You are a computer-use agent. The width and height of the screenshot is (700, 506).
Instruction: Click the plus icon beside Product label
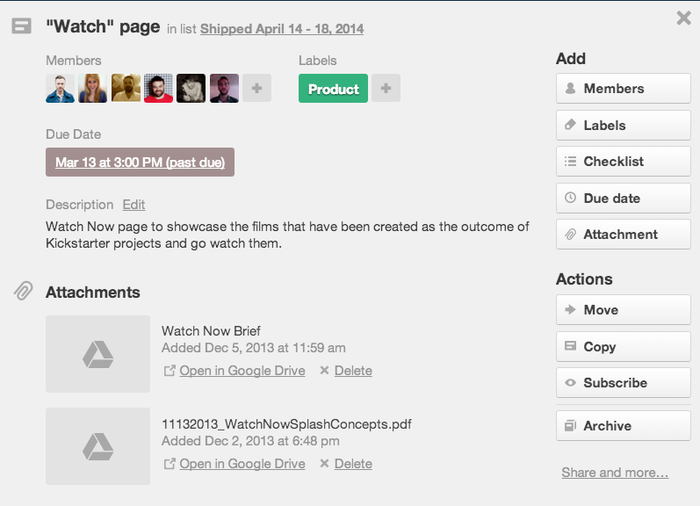click(386, 88)
